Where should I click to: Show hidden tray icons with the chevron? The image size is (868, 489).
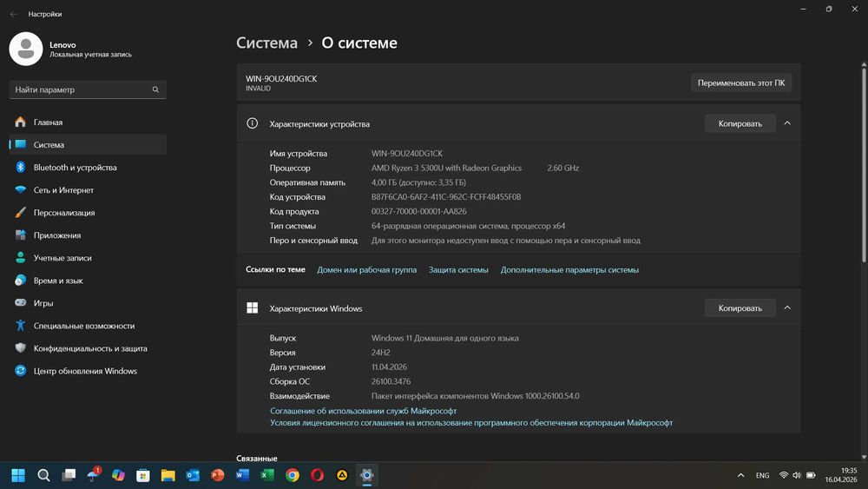pyautogui.click(x=740, y=475)
